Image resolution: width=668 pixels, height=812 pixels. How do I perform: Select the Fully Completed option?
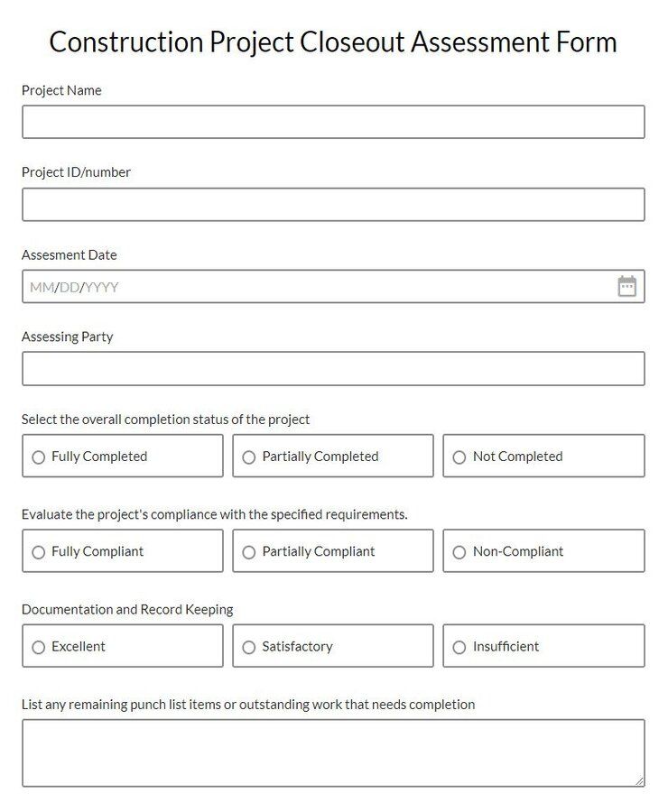click(x=38, y=456)
